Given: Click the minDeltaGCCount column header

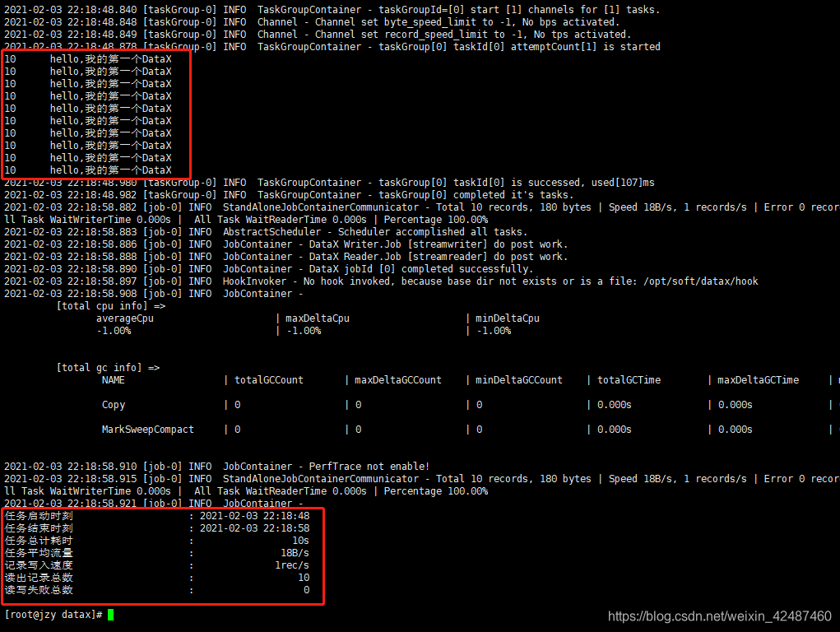Looking at the screenshot, I should 519,380.
